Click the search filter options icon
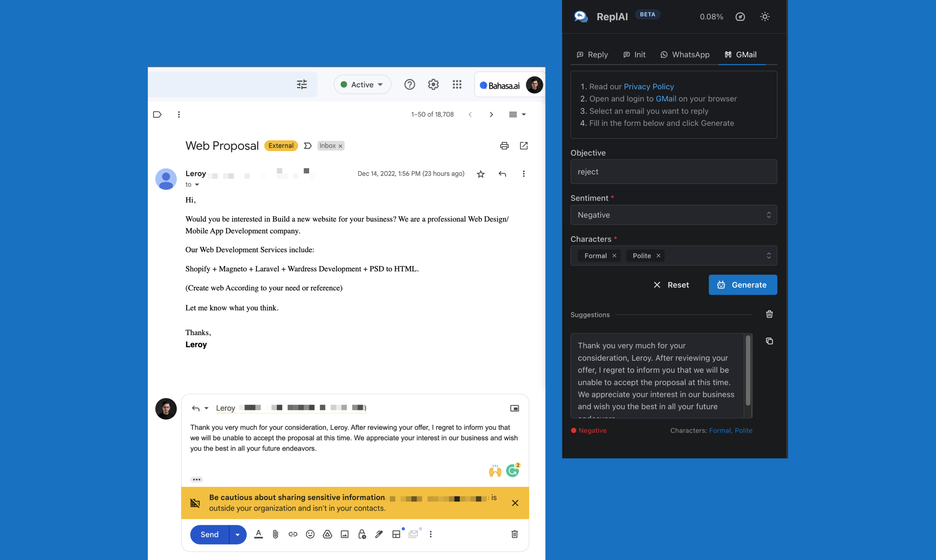Screen dimensions: 936x560 (302, 84)
